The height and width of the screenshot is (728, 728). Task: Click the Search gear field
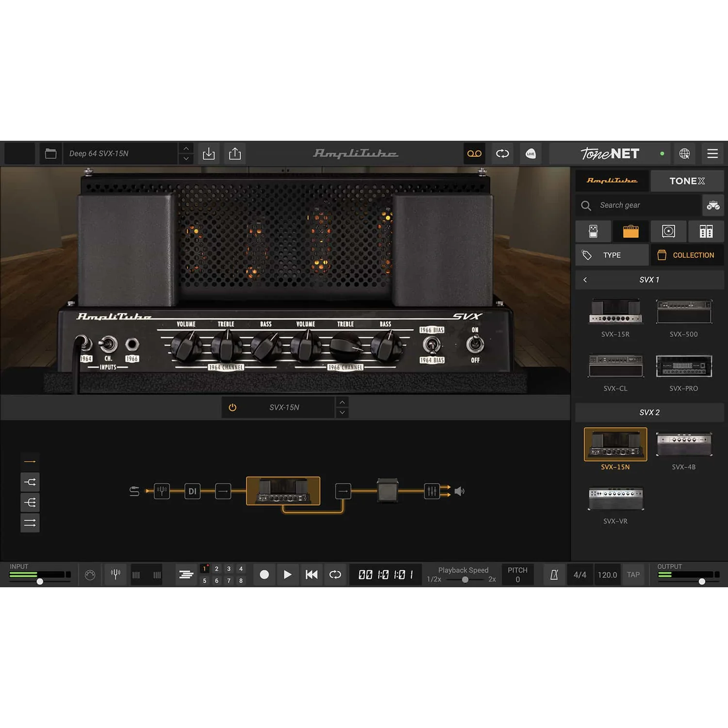point(638,206)
